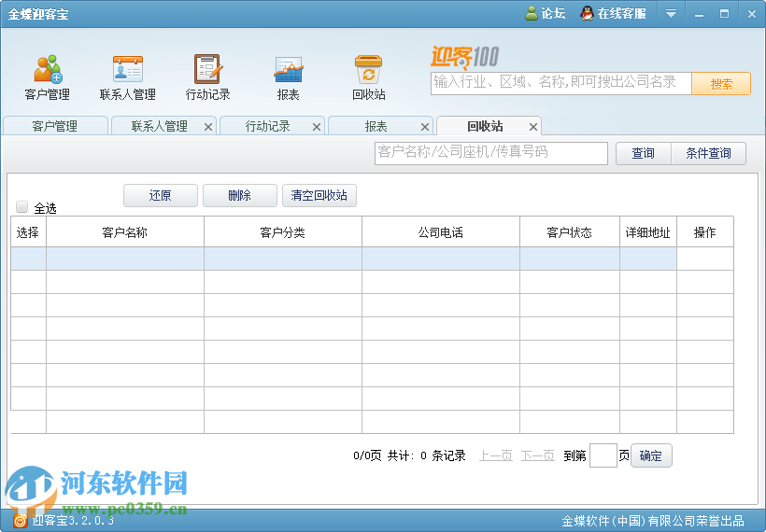
Task: Click the 删除 button
Action: (240, 196)
